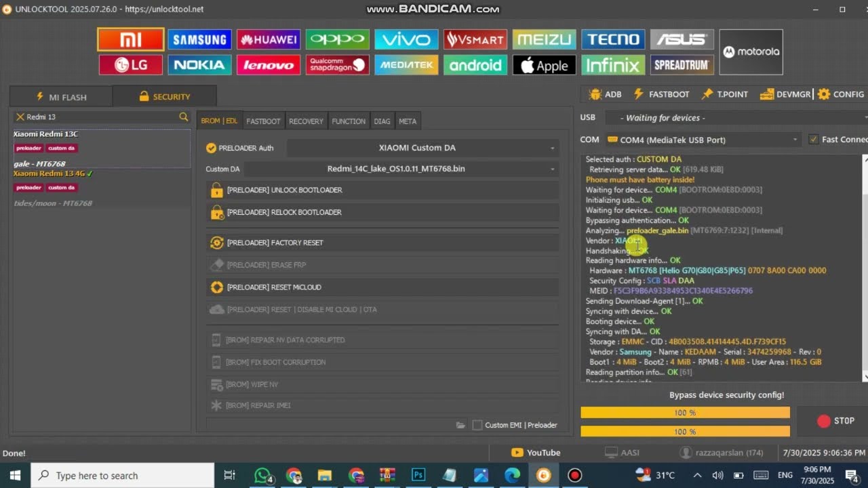Click the AASI status bar entry
The height and width of the screenshot is (488, 868).
coord(622,453)
